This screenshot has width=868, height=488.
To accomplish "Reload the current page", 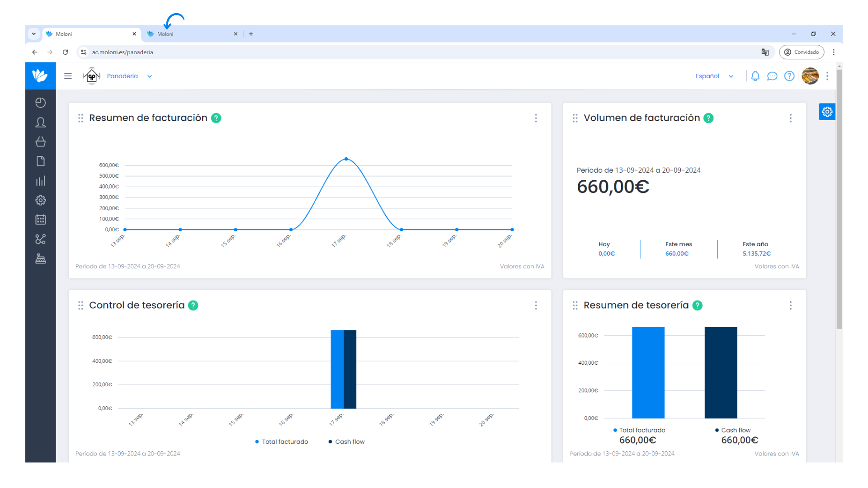I will (66, 52).
